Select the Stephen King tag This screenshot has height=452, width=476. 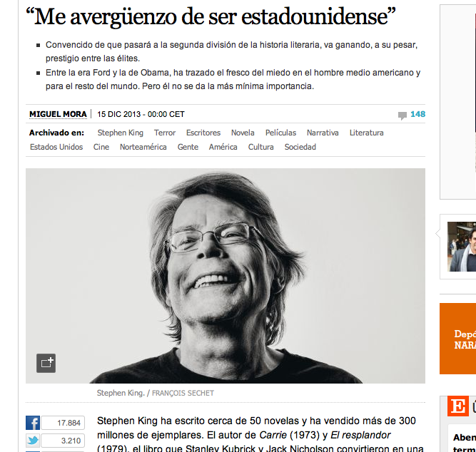tap(120, 133)
